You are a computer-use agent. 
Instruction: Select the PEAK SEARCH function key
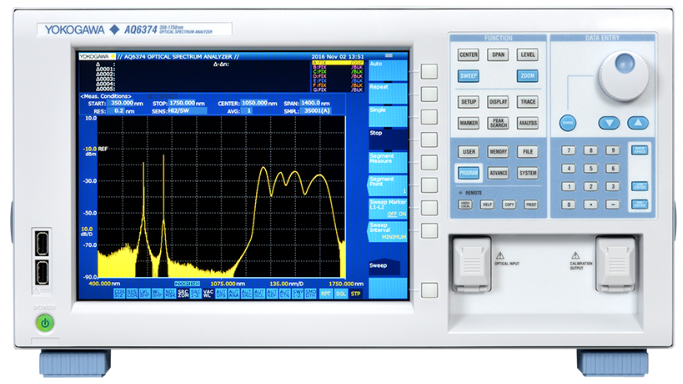click(498, 123)
